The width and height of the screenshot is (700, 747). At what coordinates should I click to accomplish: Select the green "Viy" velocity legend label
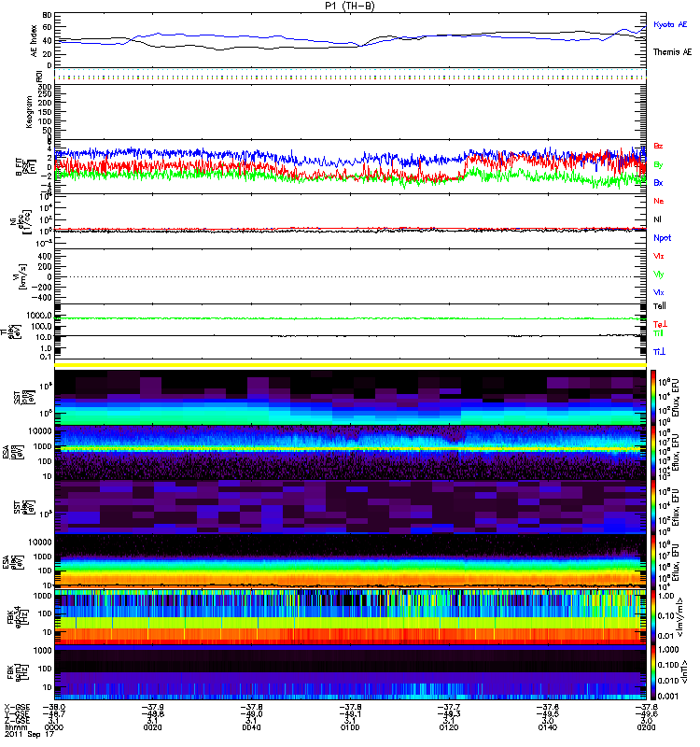659,275
